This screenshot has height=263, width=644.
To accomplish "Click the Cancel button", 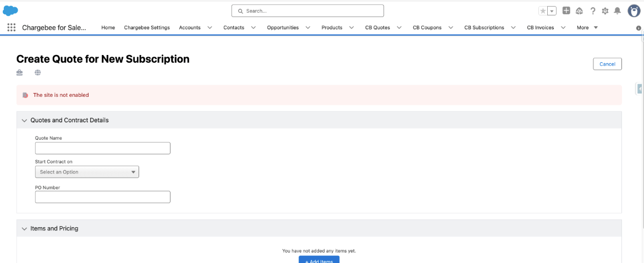I will click(608, 64).
